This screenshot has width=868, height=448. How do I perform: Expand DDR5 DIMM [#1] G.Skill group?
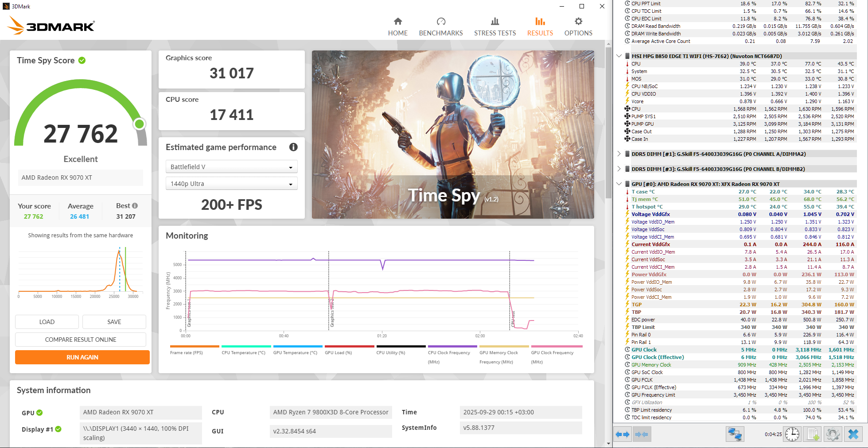619,154
